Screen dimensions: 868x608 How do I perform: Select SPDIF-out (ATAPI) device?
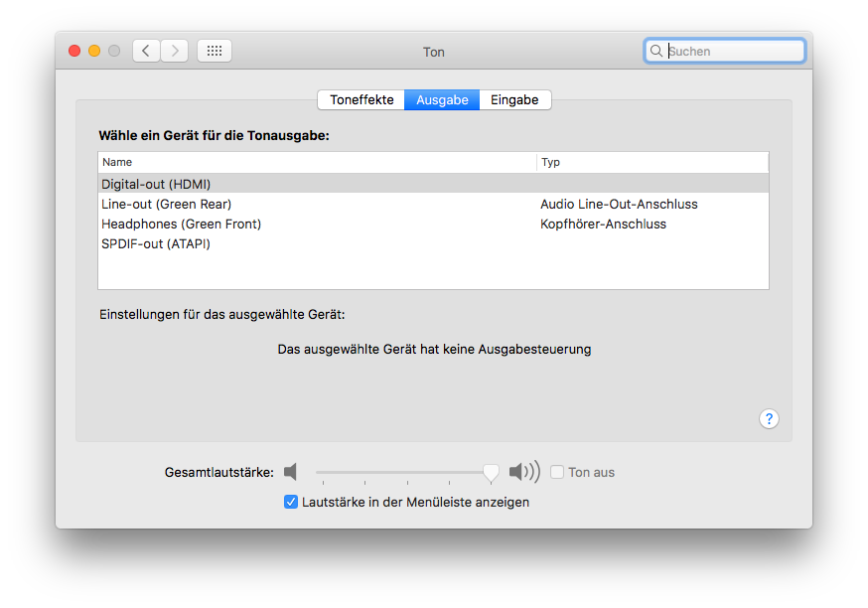tap(433, 243)
